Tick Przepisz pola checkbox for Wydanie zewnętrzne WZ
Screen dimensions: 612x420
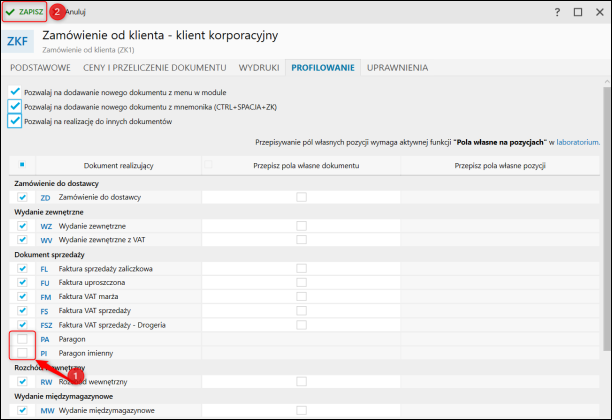pos(301,227)
